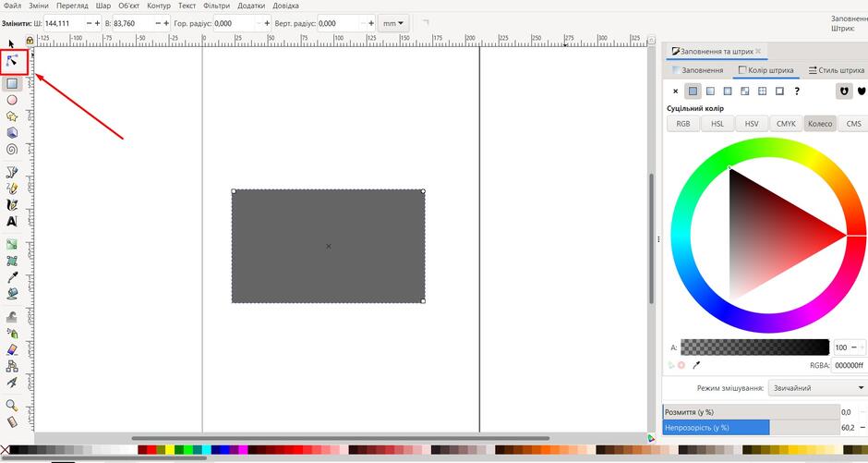This screenshot has height=463, width=868.
Task: Select the Zoom magnifier tool
Action: pos(12,406)
